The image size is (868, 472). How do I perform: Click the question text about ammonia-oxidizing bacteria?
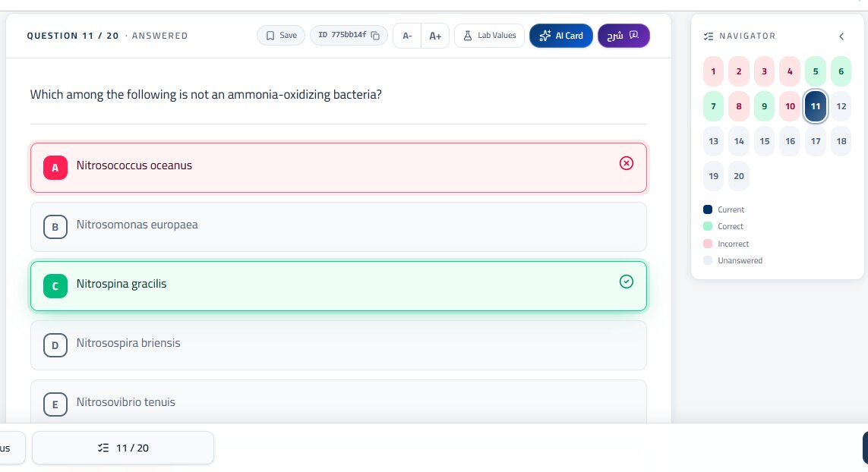coord(206,95)
